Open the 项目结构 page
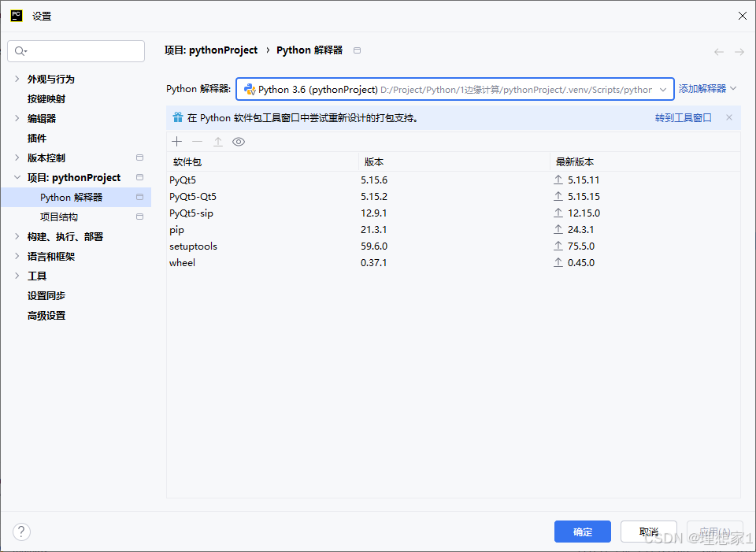Image resolution: width=756 pixels, height=552 pixels. 59,217
